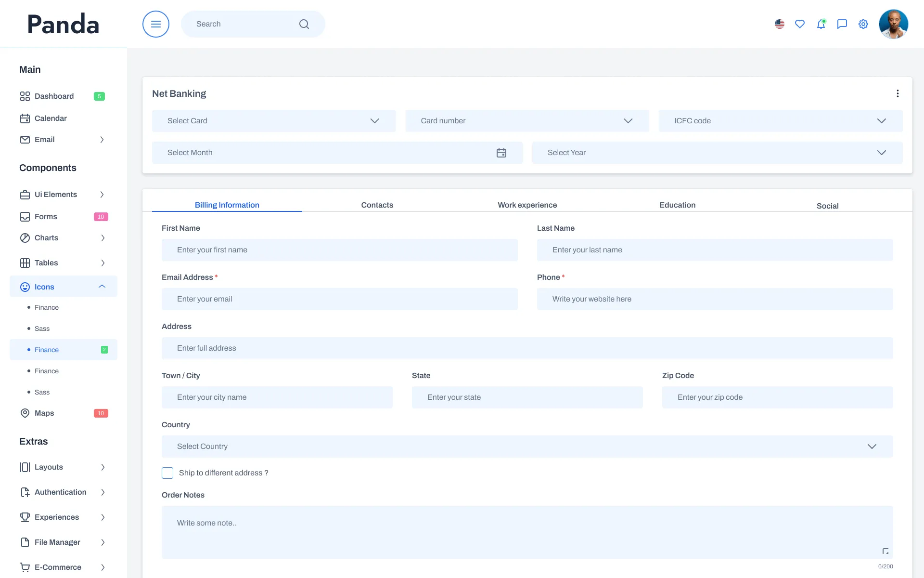
Task: Expand the Select Country dropdown
Action: point(527,447)
